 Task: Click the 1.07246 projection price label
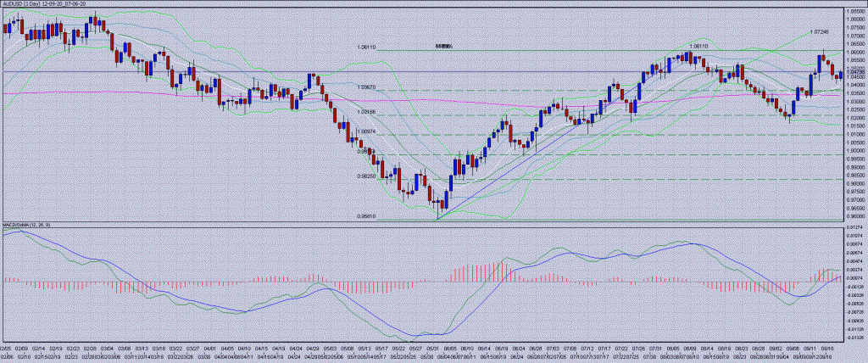(x=819, y=31)
